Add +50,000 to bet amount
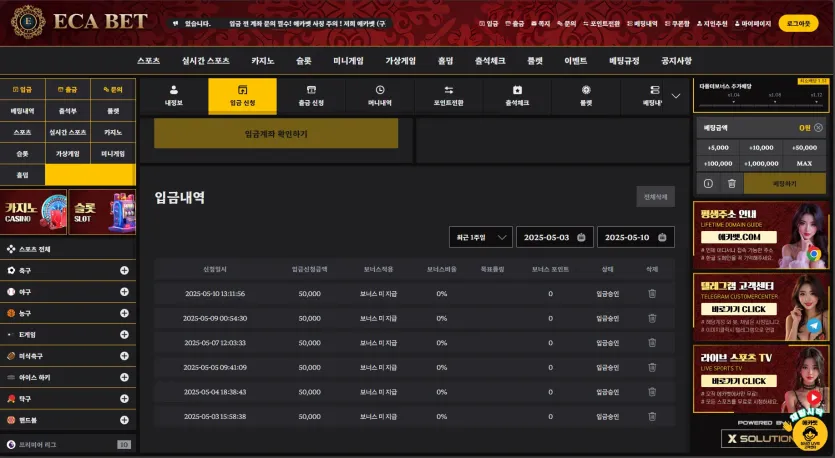This screenshot has height=458, width=835. [x=804, y=148]
